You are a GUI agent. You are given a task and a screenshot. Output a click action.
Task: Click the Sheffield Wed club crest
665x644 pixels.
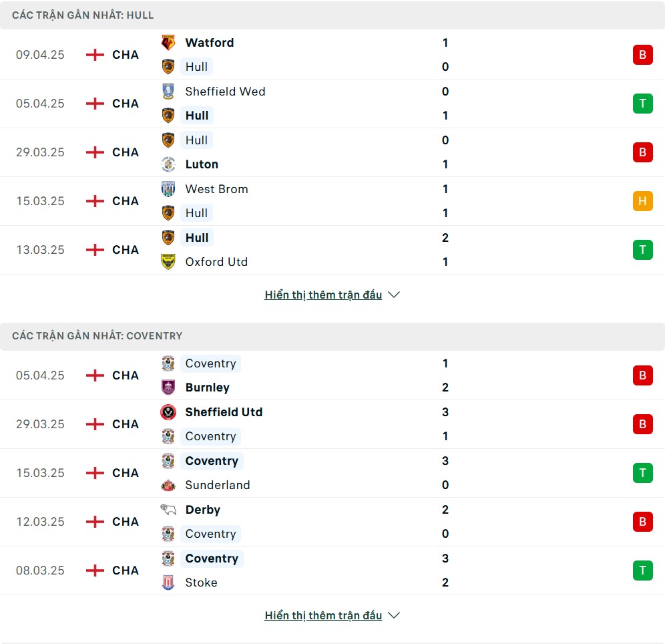(x=168, y=92)
